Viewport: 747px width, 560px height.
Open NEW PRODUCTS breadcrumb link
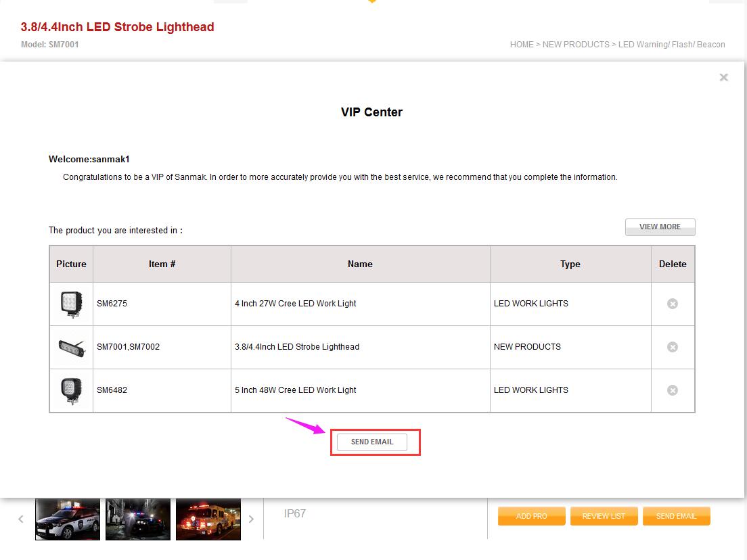coord(576,44)
